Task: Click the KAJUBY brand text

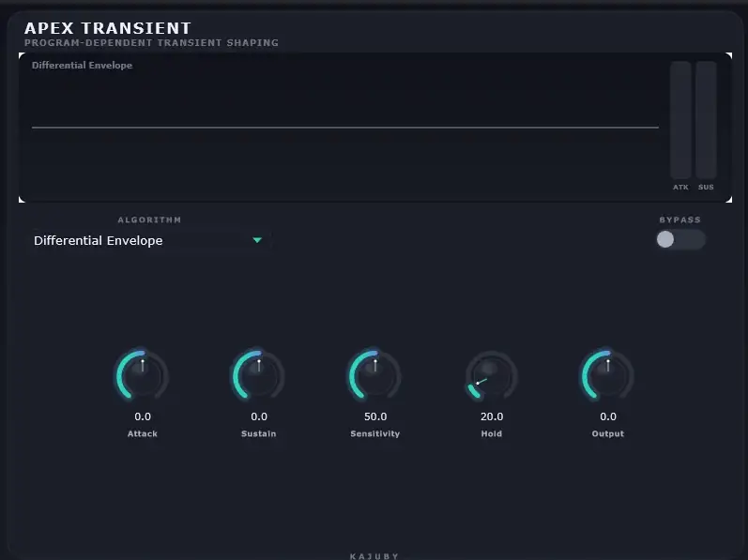Action: tap(374, 556)
